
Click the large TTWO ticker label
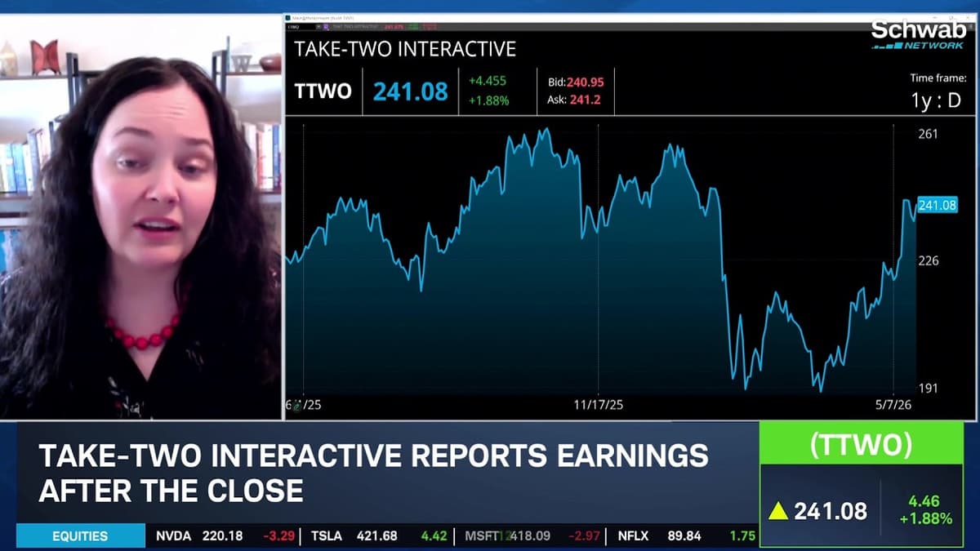(323, 91)
